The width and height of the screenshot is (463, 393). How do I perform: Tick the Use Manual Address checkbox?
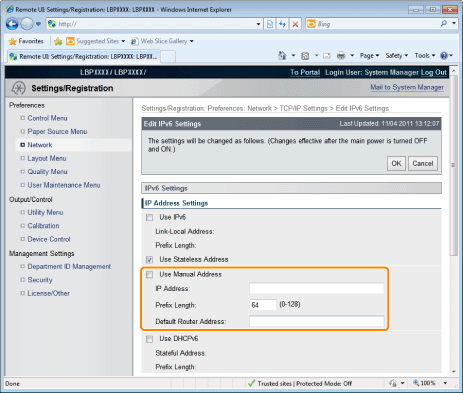149,275
